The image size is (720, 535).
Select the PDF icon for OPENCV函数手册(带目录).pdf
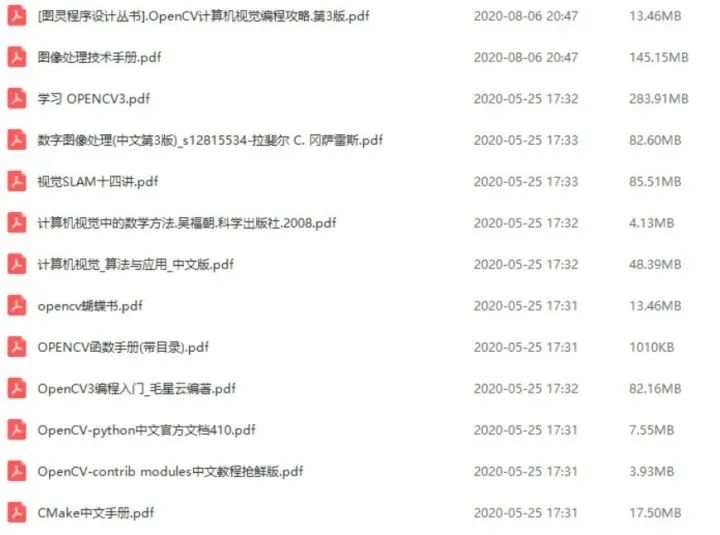coord(17,347)
